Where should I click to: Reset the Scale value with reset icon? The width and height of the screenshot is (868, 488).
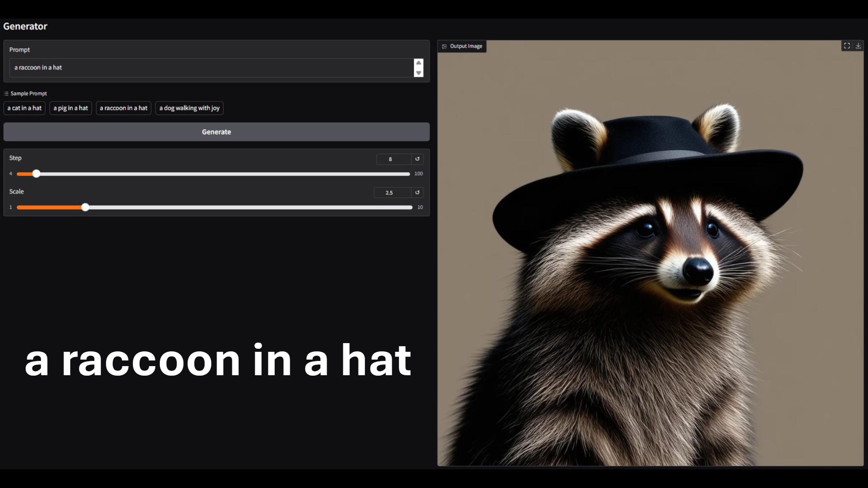point(418,192)
